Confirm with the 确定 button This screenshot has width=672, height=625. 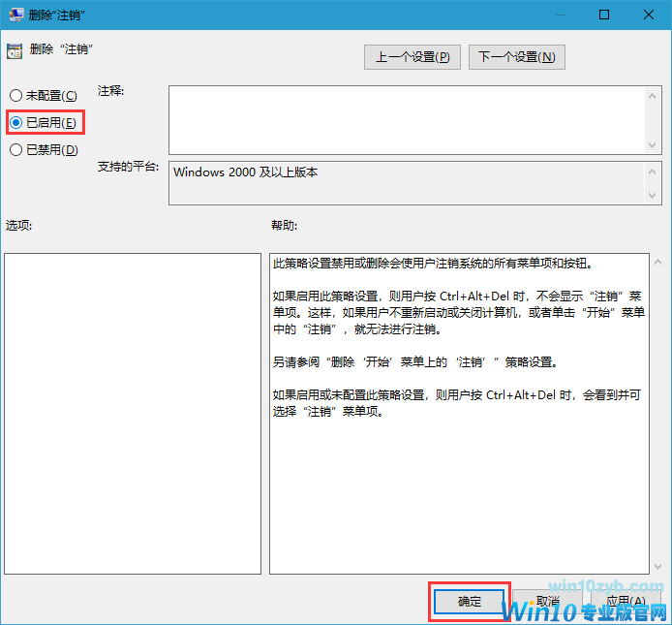(x=470, y=602)
